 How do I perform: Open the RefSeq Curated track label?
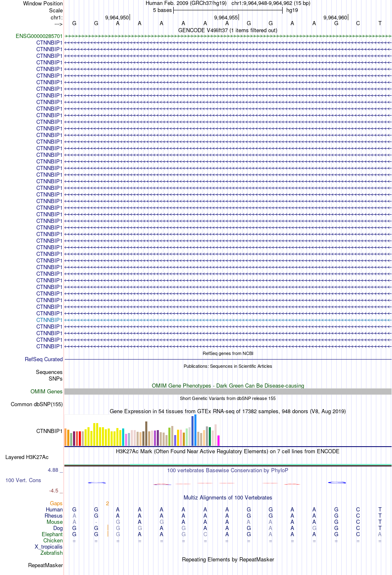pyautogui.click(x=44, y=359)
